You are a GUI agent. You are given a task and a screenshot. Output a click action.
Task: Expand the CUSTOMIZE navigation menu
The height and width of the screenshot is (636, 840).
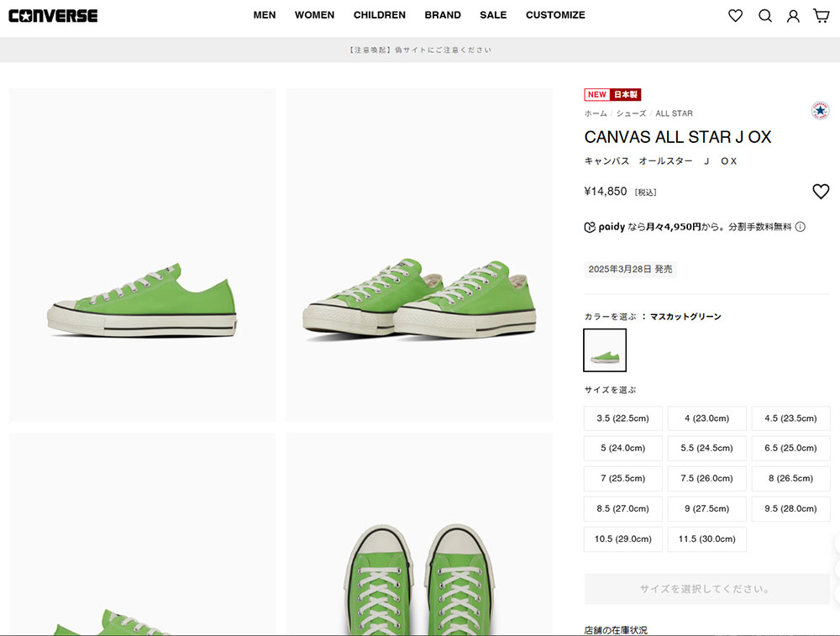coord(555,15)
